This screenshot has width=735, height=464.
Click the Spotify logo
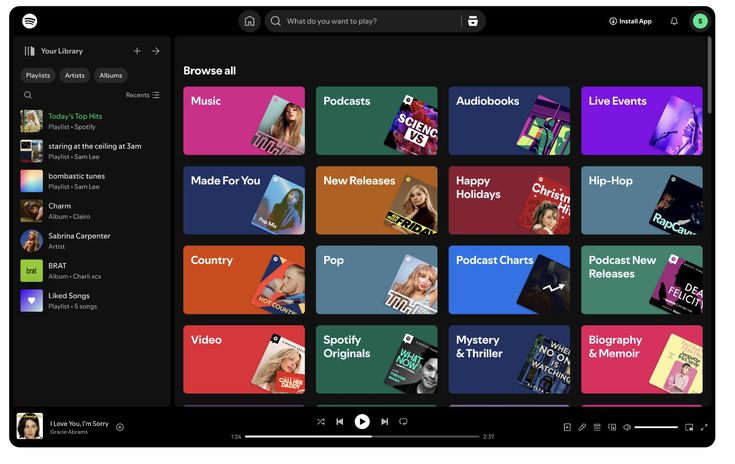click(x=30, y=21)
